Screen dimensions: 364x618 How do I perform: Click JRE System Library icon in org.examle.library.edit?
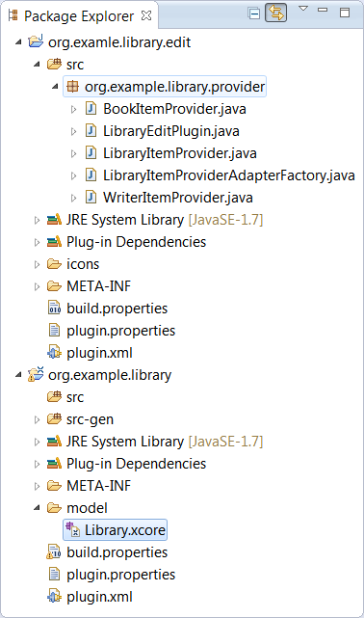point(54,220)
